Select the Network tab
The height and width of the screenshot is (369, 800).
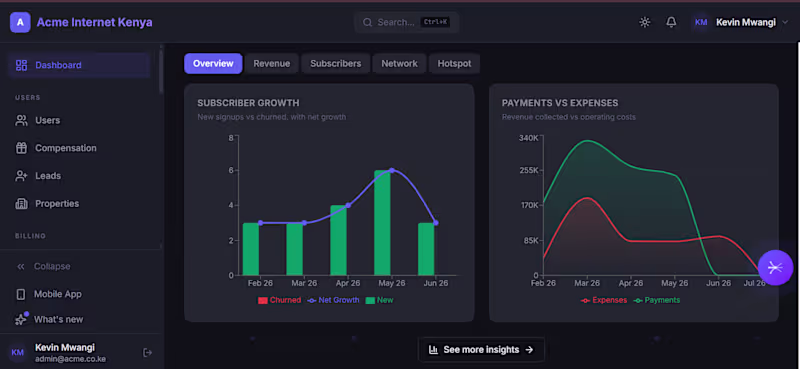pos(399,64)
